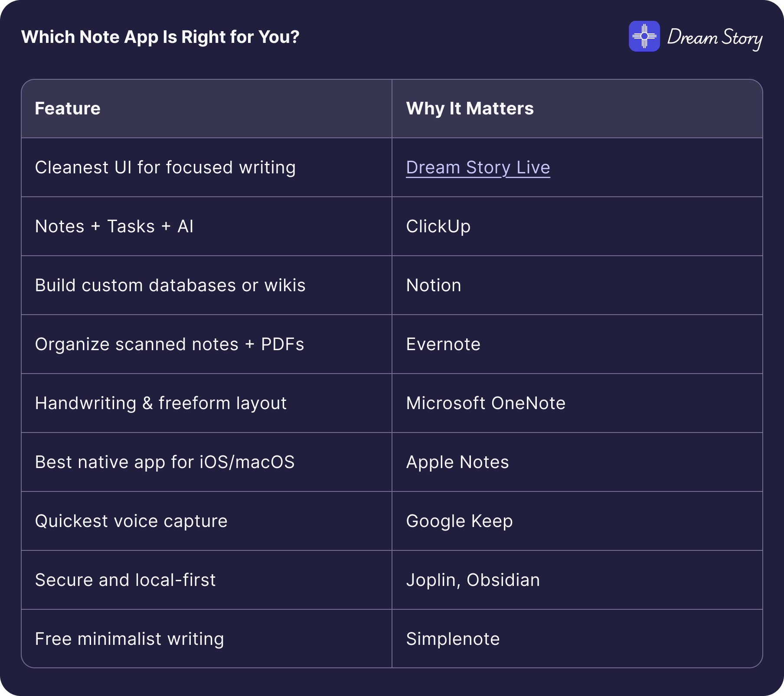Select the 'Feature' column header
The height and width of the screenshot is (696, 784).
[x=207, y=109]
